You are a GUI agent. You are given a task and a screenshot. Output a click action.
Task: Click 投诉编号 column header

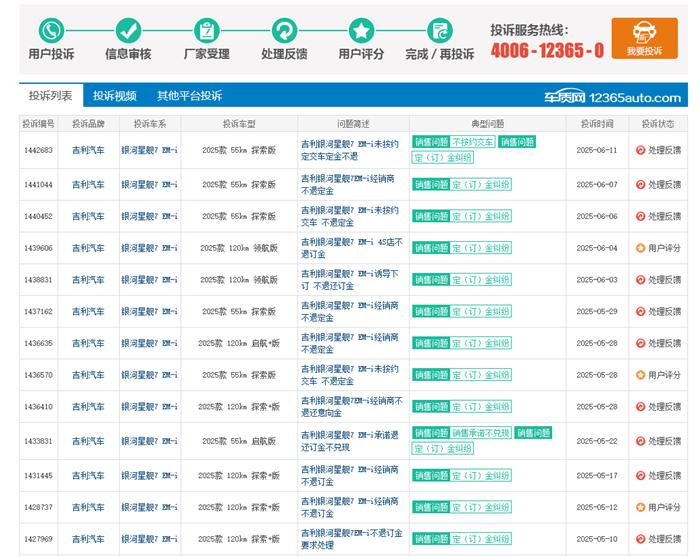[x=38, y=124]
